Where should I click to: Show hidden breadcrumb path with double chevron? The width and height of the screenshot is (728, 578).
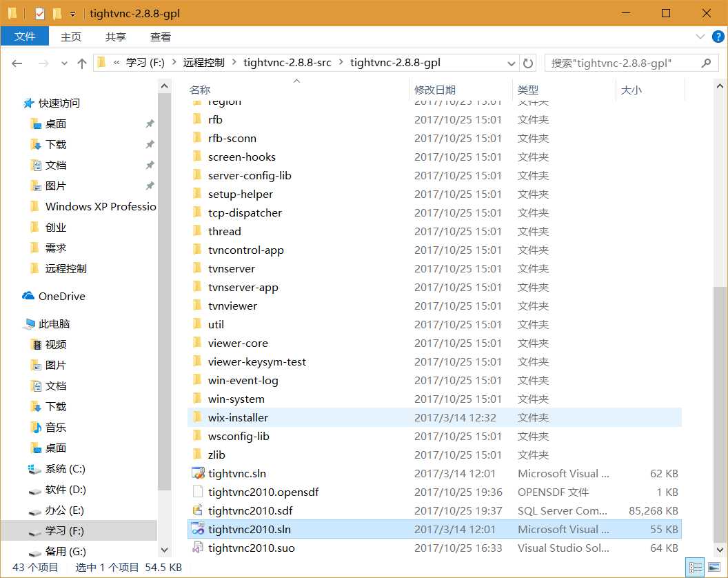pos(117,62)
